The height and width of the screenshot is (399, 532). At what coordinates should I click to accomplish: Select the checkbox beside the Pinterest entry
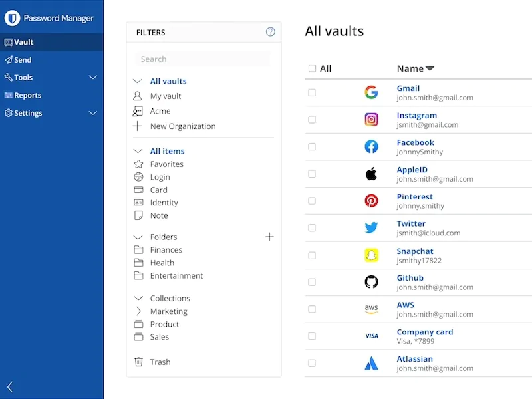312,201
